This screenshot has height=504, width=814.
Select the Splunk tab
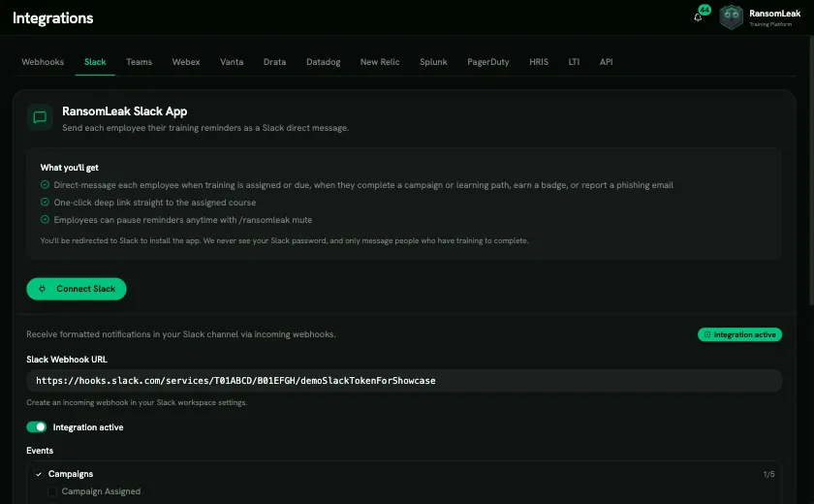pos(433,62)
